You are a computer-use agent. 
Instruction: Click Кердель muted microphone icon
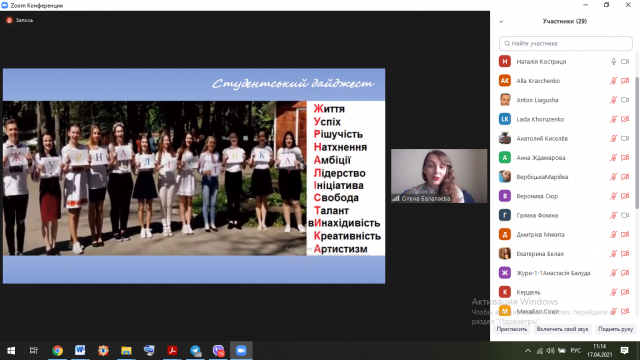coord(613,292)
